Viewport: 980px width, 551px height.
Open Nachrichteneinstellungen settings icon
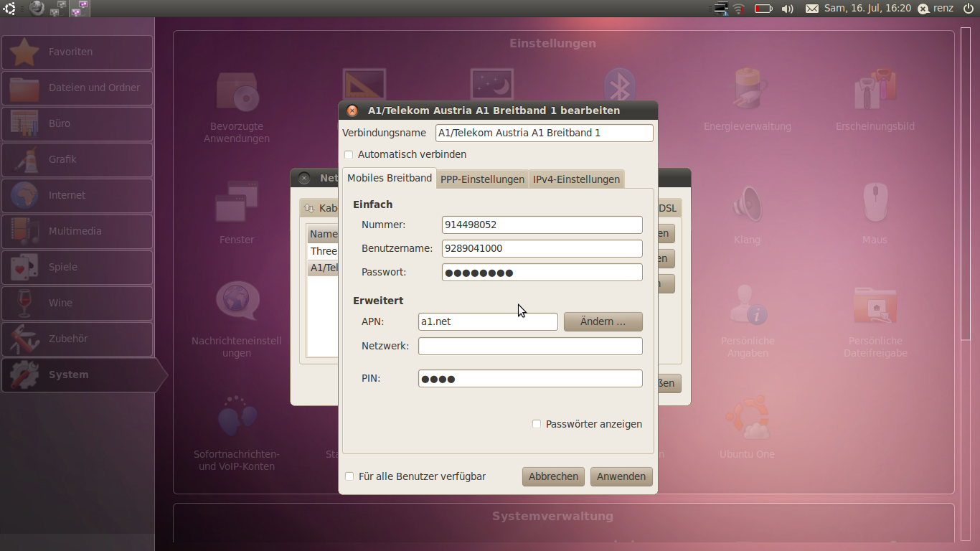point(237,319)
